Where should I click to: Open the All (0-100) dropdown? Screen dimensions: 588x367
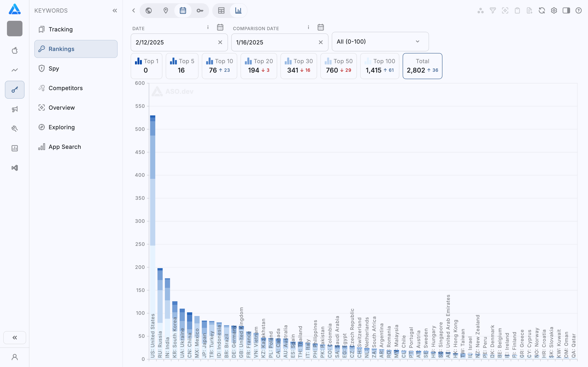tap(380, 42)
